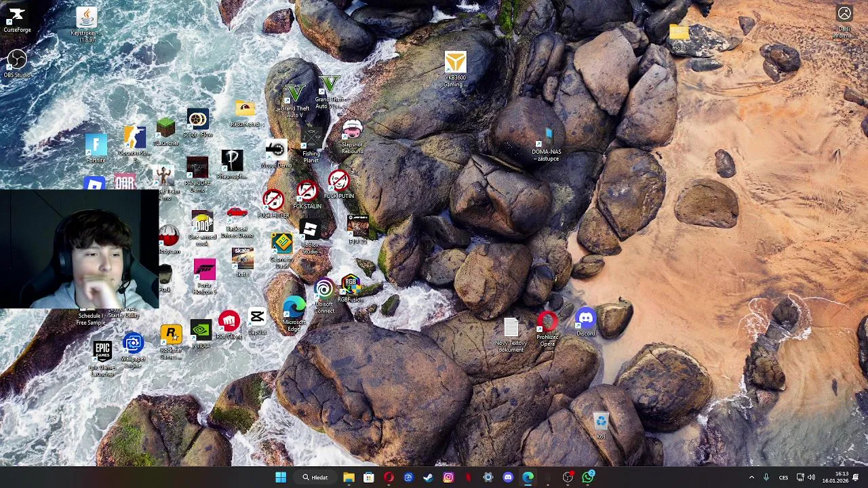
Task: Click the Hledat taskbar search box
Action: click(x=316, y=477)
